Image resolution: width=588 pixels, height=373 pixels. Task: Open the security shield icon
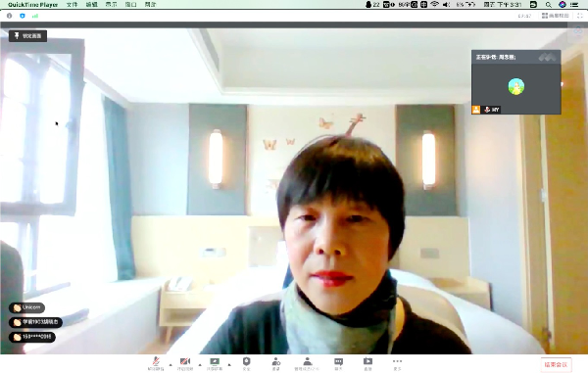pyautogui.click(x=246, y=363)
